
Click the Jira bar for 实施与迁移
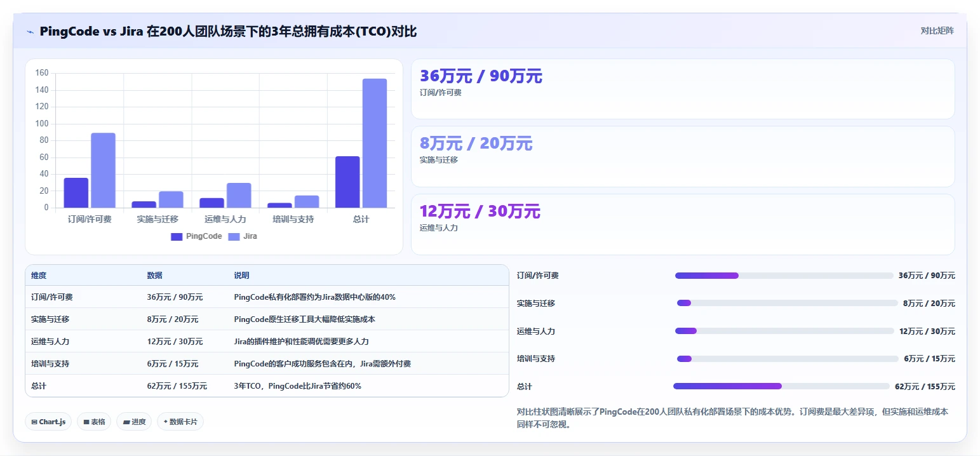tap(171, 199)
